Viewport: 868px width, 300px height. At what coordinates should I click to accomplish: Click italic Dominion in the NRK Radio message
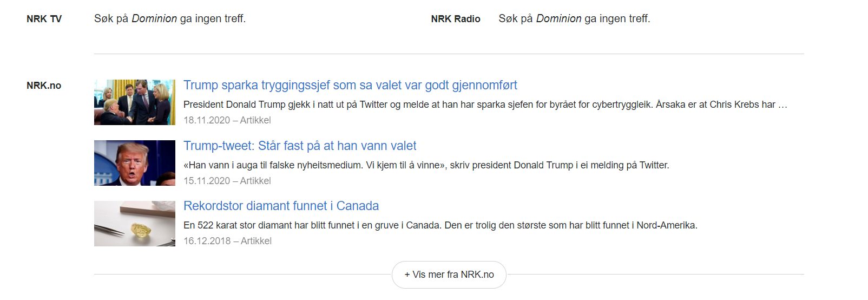pyautogui.click(x=558, y=19)
